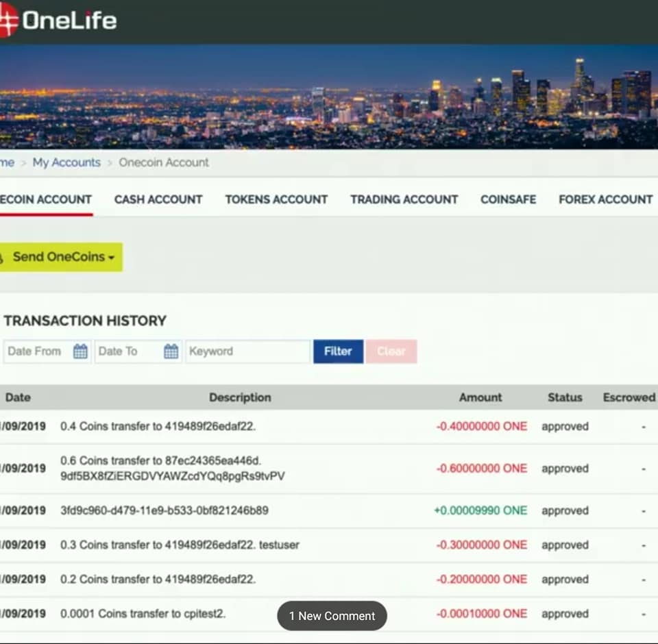
Task: Apply the Filter button
Action: (338, 351)
